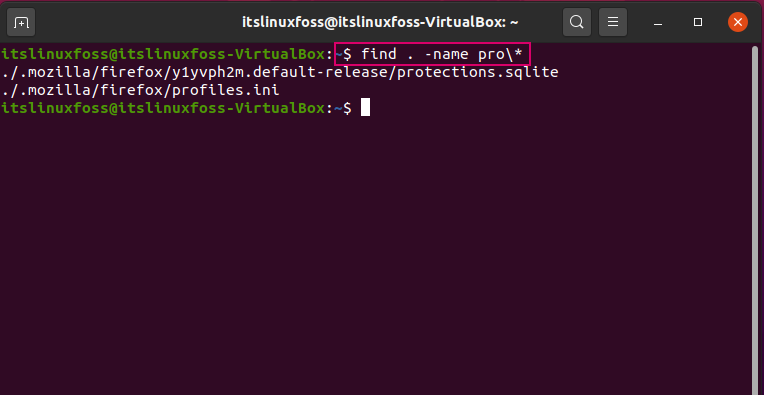Close the terminal window

point(738,22)
